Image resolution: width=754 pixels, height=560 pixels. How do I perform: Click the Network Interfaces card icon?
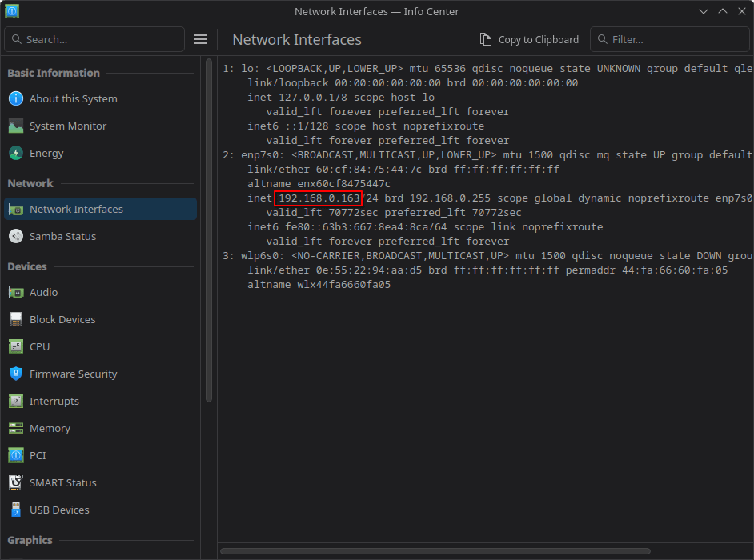(x=16, y=210)
